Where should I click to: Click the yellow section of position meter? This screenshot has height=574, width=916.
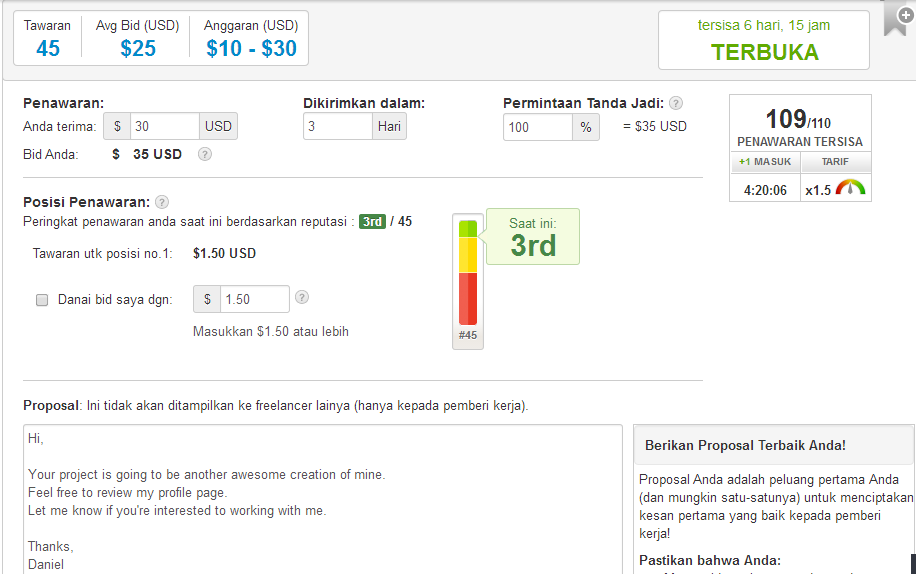468,254
